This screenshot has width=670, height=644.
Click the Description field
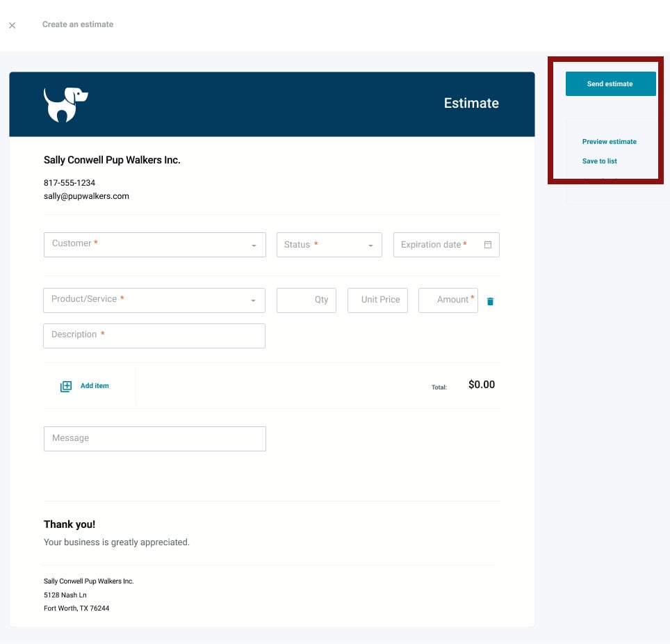pyautogui.click(x=154, y=335)
